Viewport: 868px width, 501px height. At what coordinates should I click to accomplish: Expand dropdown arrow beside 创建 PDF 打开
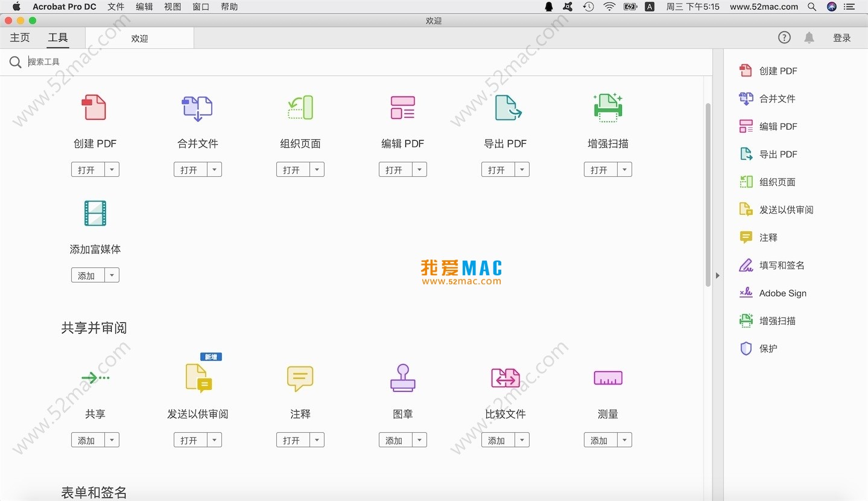coord(112,170)
